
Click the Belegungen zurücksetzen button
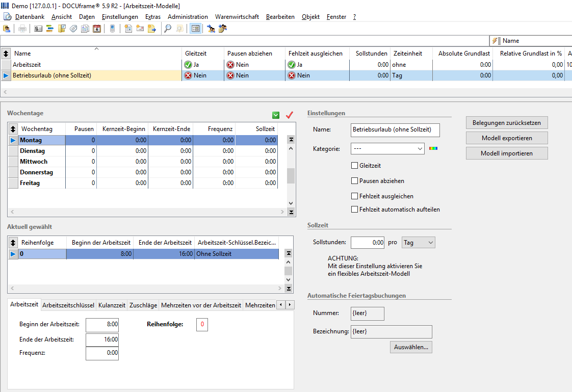[507, 123]
